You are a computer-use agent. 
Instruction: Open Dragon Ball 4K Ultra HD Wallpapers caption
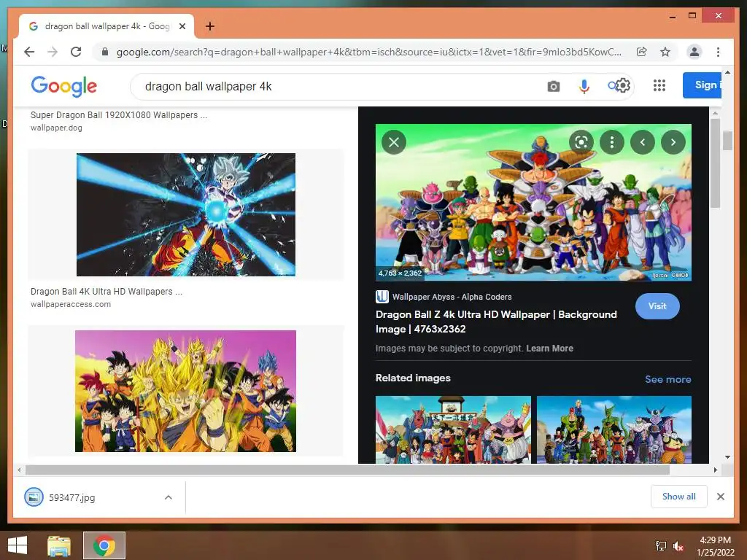[x=107, y=292]
